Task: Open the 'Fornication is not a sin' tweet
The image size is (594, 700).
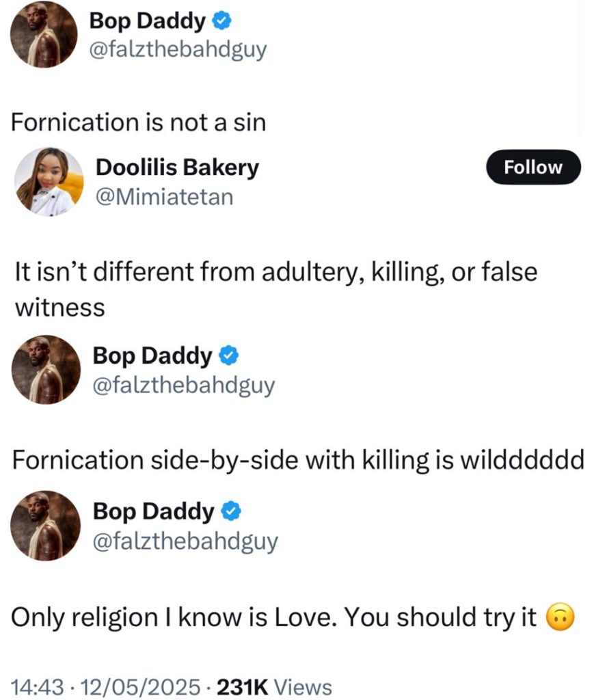Action: tap(139, 122)
